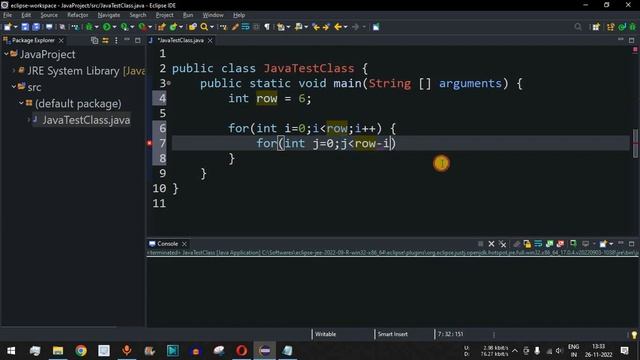Click the New Java Package icon
This screenshot has height=360, width=640.
161,27
